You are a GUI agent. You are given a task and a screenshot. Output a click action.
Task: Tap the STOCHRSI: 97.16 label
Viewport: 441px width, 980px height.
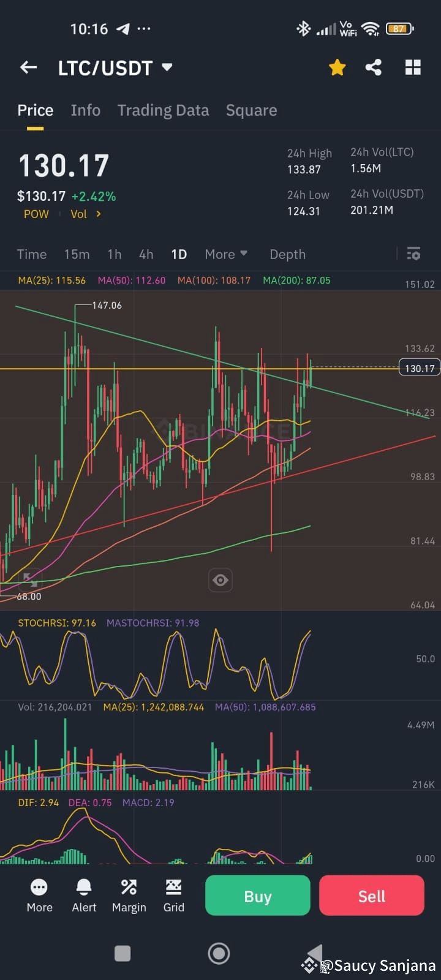click(x=57, y=623)
